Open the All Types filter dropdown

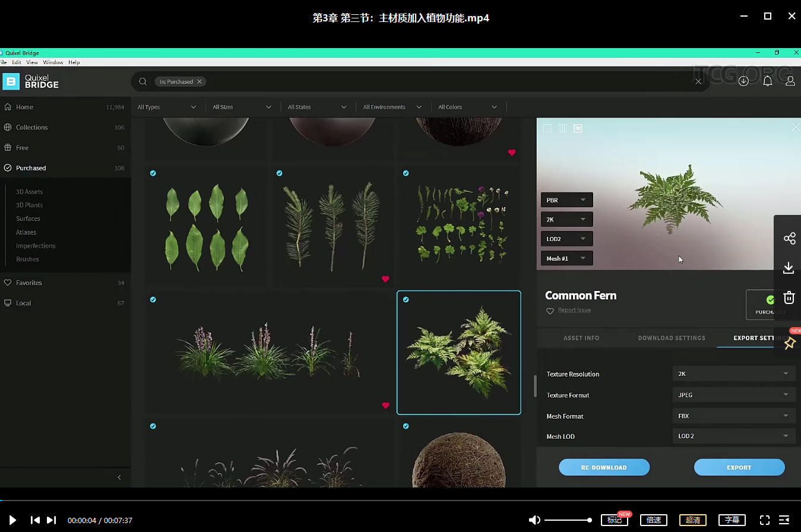click(x=167, y=107)
